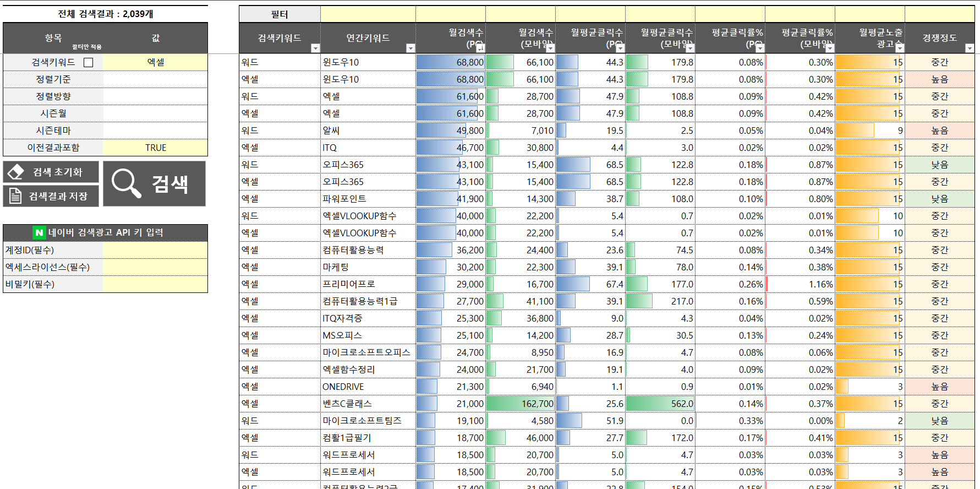
Task: Select the 7,010 mobile search count cell
Action: (x=521, y=131)
